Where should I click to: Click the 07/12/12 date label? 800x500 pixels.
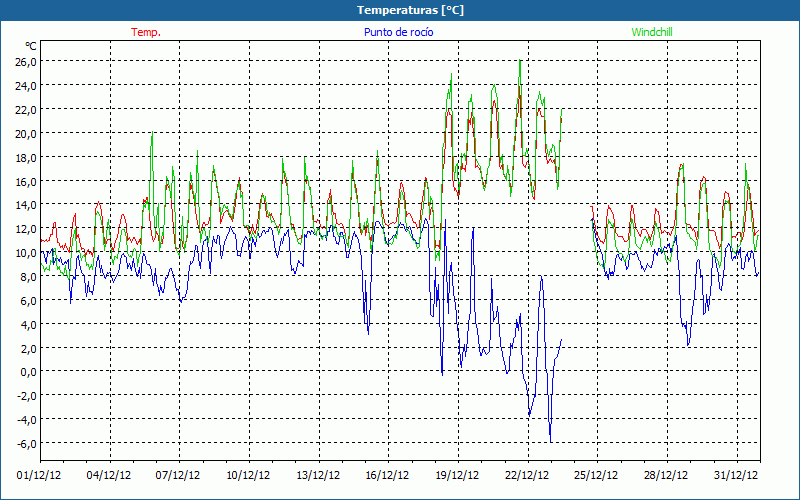pos(178,475)
